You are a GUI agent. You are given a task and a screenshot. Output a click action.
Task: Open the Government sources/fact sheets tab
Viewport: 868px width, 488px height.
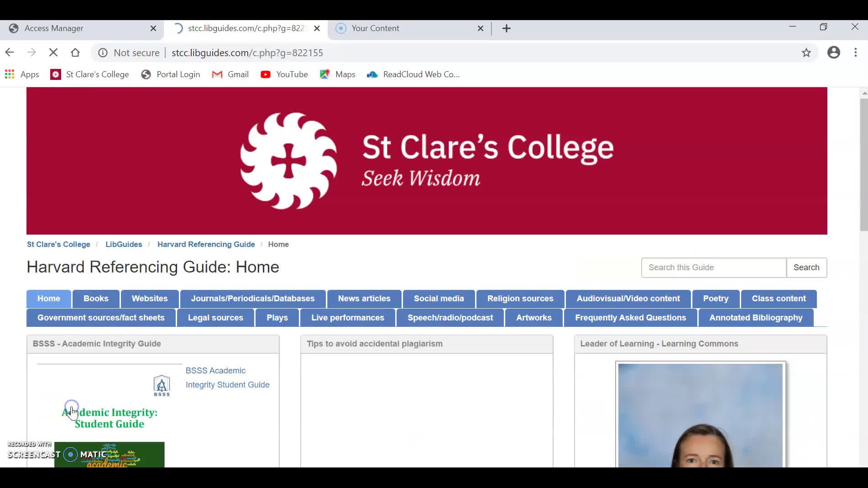click(101, 318)
